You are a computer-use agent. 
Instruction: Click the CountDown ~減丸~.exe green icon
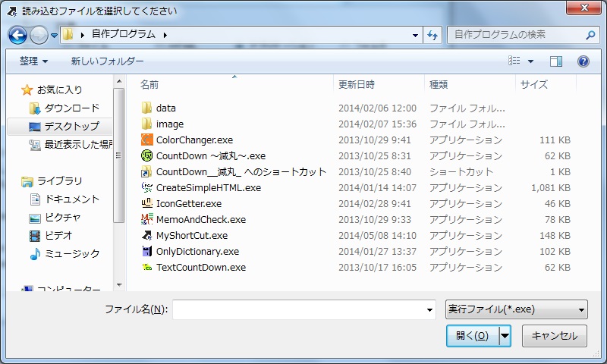[146, 155]
